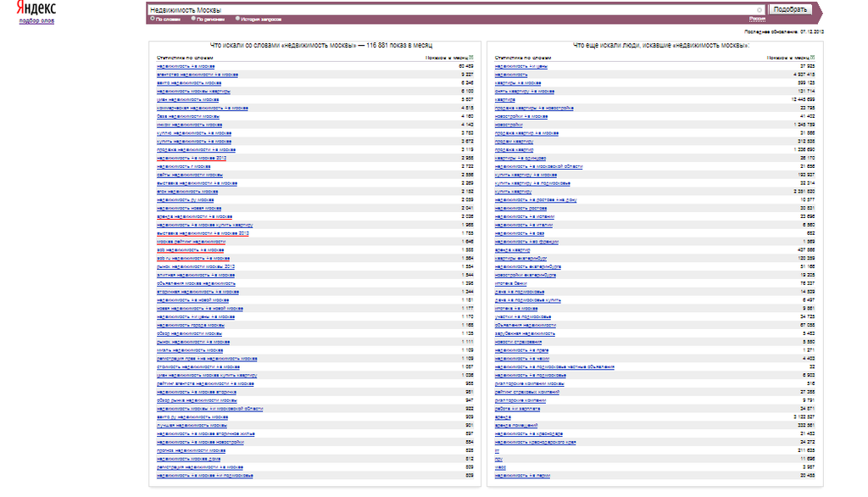Image resolution: width=868 pixels, height=497 pixels.
Task: Open 'недвижимость города москвы' query link
Action: point(191,325)
